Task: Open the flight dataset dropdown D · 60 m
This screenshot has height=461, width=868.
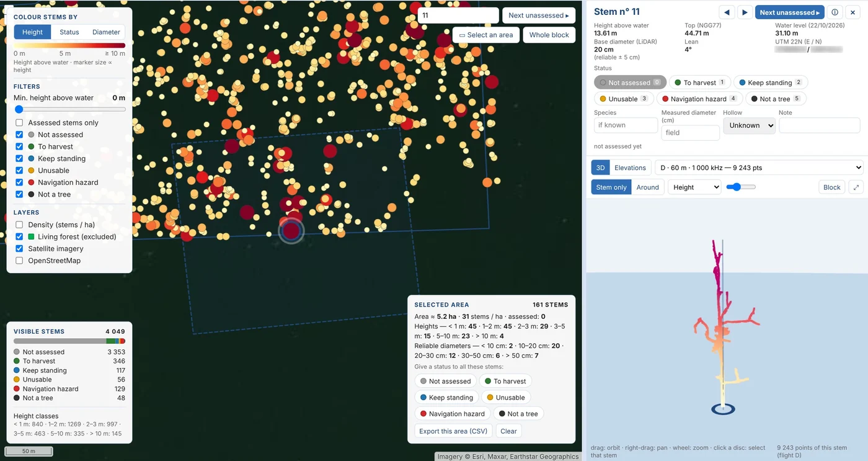Action: pos(759,168)
